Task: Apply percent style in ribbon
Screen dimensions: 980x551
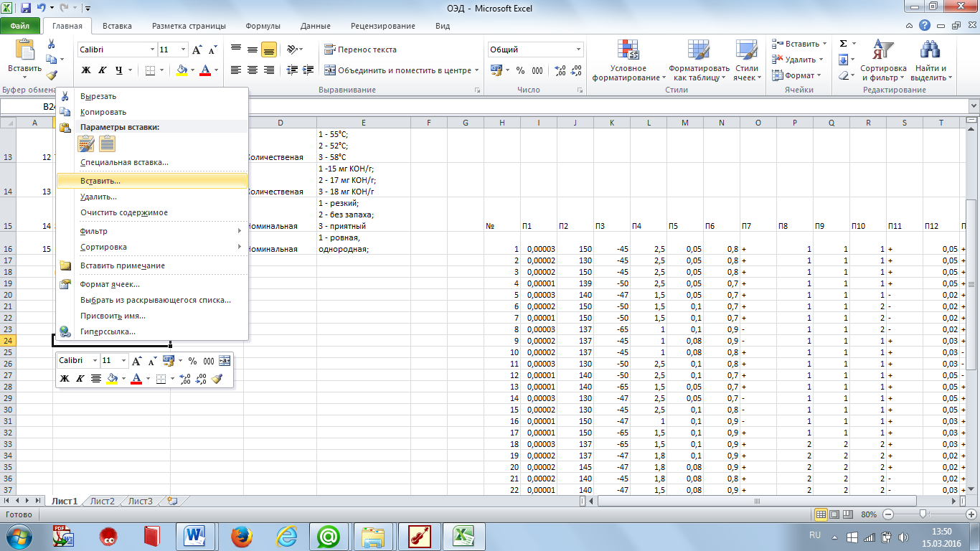Action: pos(519,70)
